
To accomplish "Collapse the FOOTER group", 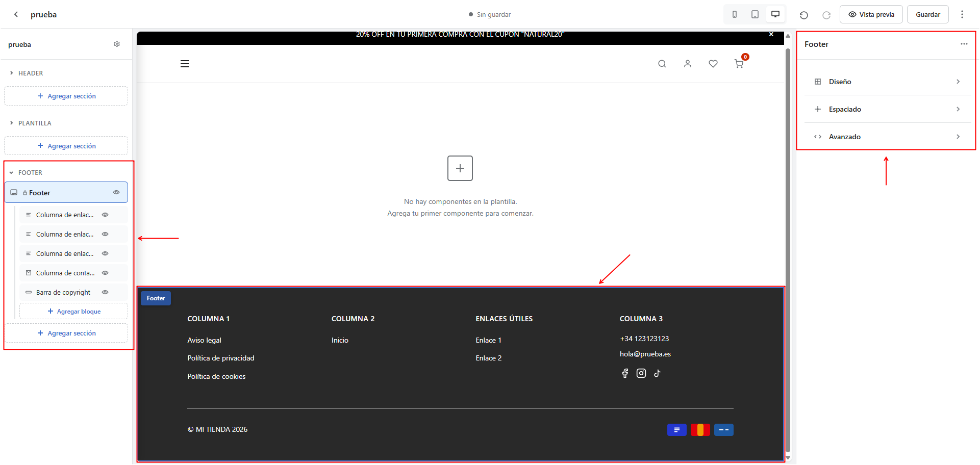I will (x=11, y=173).
